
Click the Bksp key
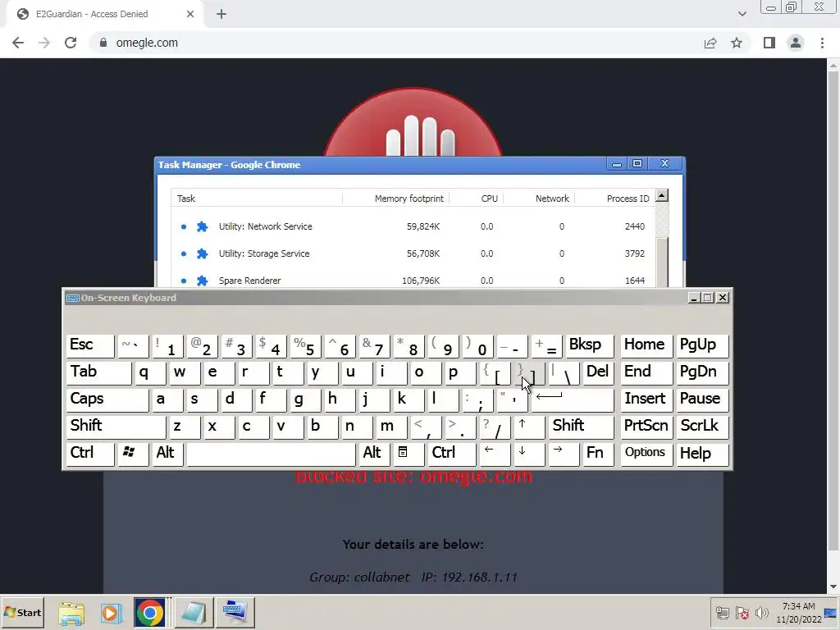(x=589, y=345)
